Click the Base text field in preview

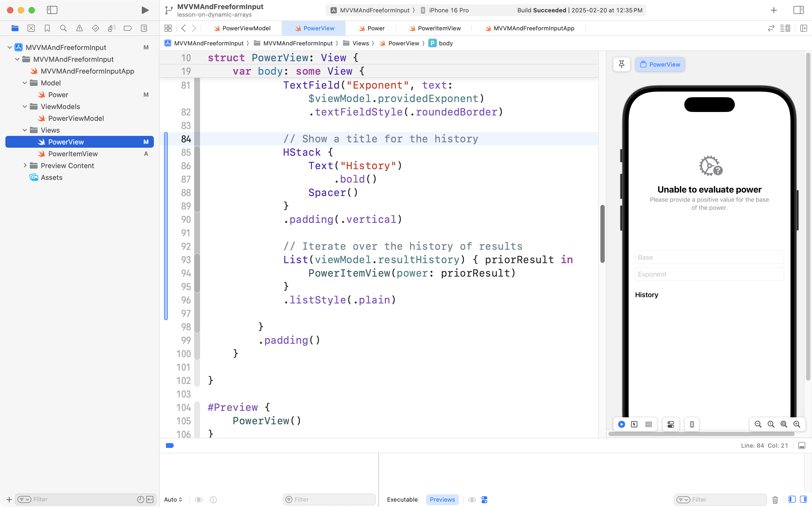coord(709,257)
